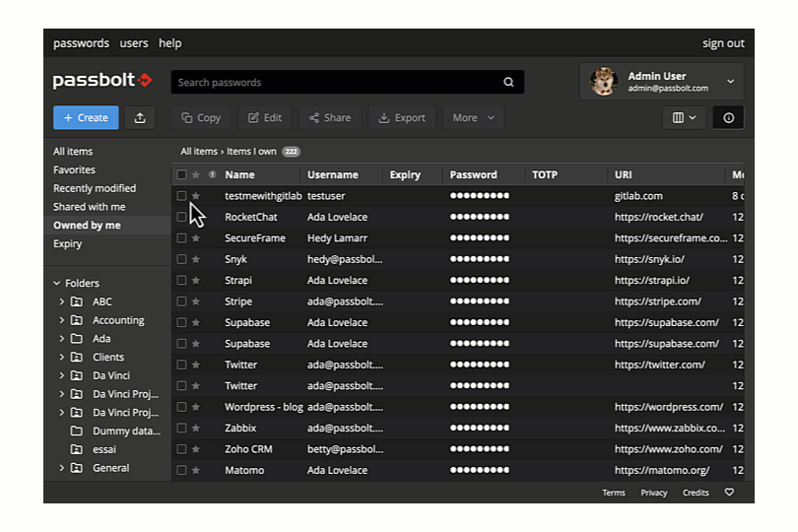Open the users top menu
Image resolution: width=798 pixels, height=532 pixels.
coord(134,43)
